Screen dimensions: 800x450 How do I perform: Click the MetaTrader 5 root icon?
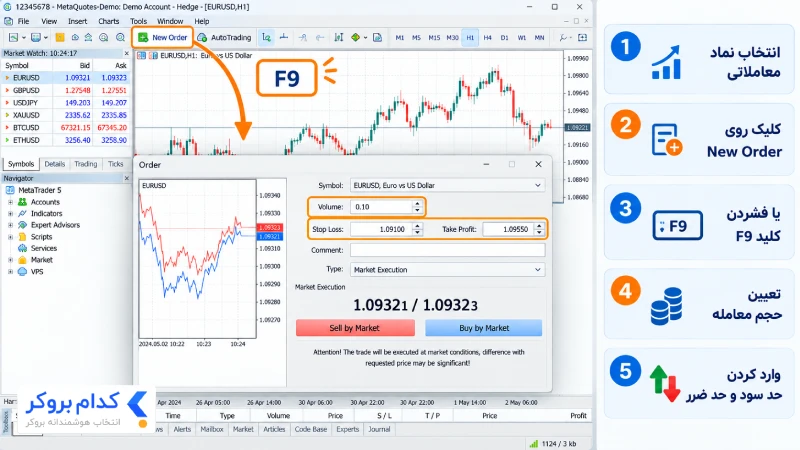pos(10,190)
